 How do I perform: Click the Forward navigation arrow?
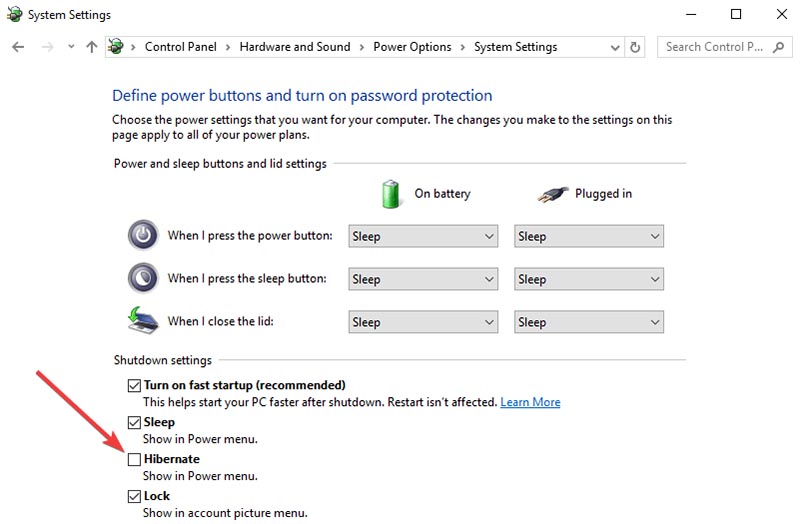coord(46,47)
